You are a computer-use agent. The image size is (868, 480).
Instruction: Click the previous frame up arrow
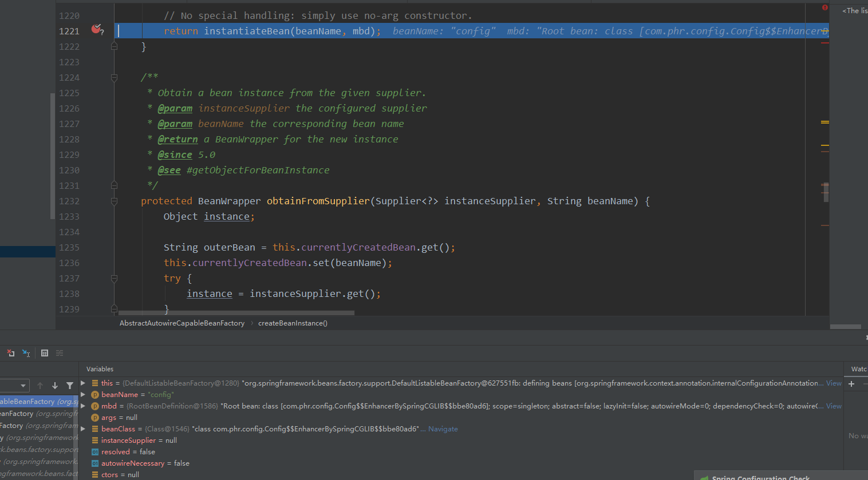pyautogui.click(x=40, y=386)
